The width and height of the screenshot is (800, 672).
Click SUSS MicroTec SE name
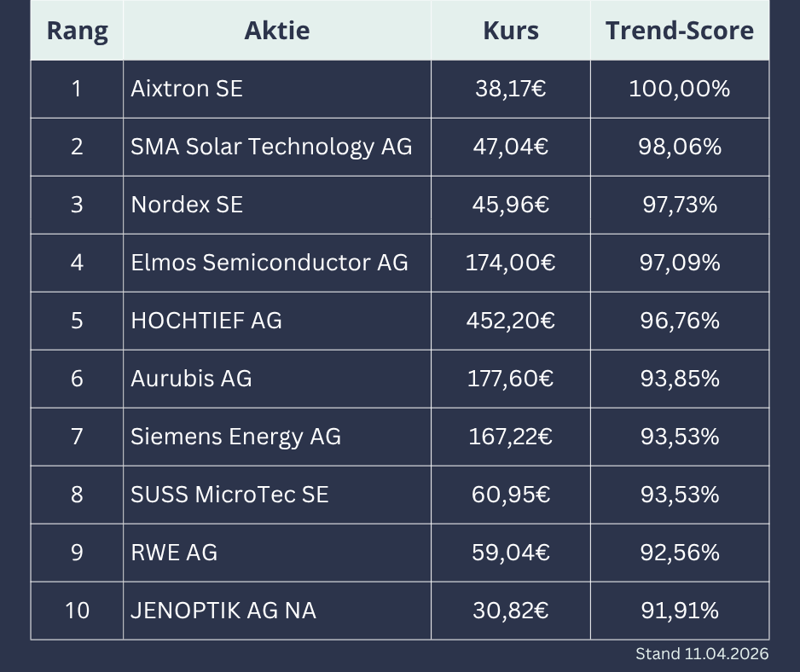tap(229, 495)
